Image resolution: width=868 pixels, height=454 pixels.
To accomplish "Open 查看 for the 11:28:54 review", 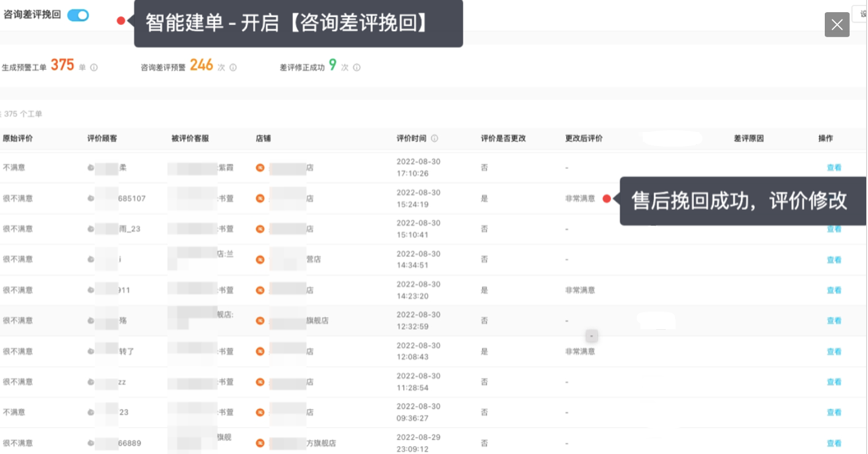I will (834, 382).
